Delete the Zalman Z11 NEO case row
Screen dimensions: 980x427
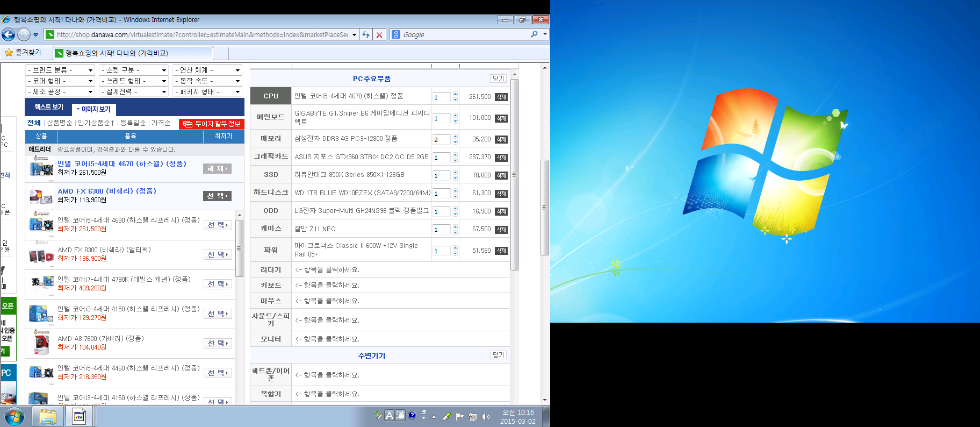point(501,230)
